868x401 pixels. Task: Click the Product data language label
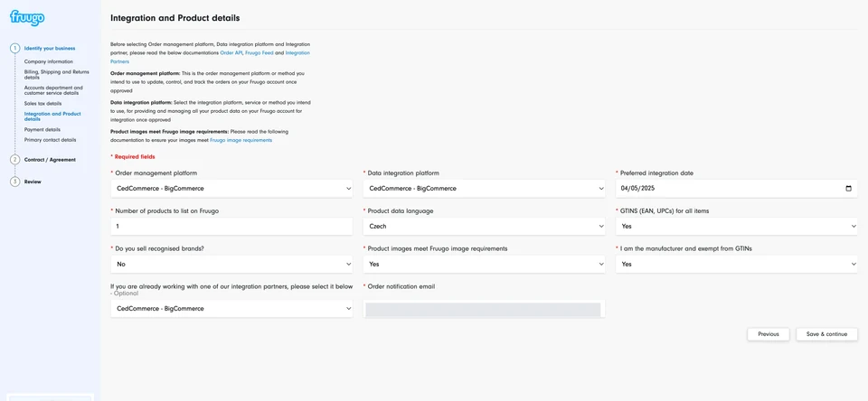coord(401,210)
